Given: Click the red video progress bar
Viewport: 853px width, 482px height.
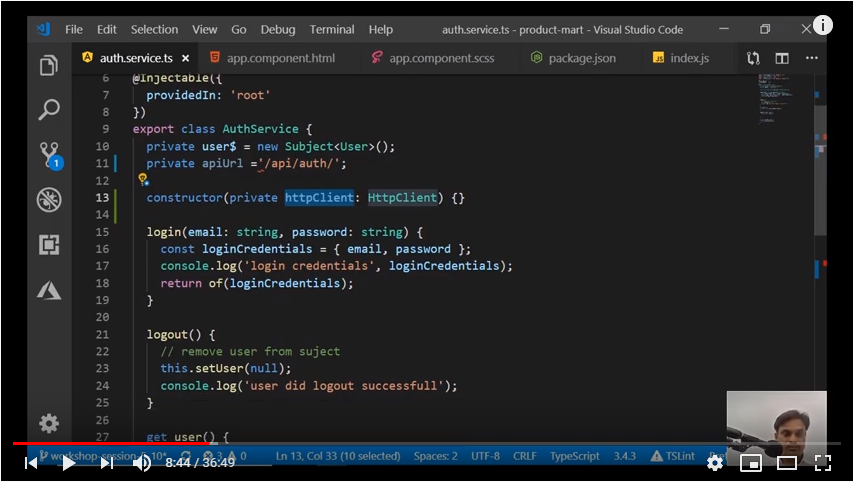Looking at the screenshot, I should click(110, 443).
